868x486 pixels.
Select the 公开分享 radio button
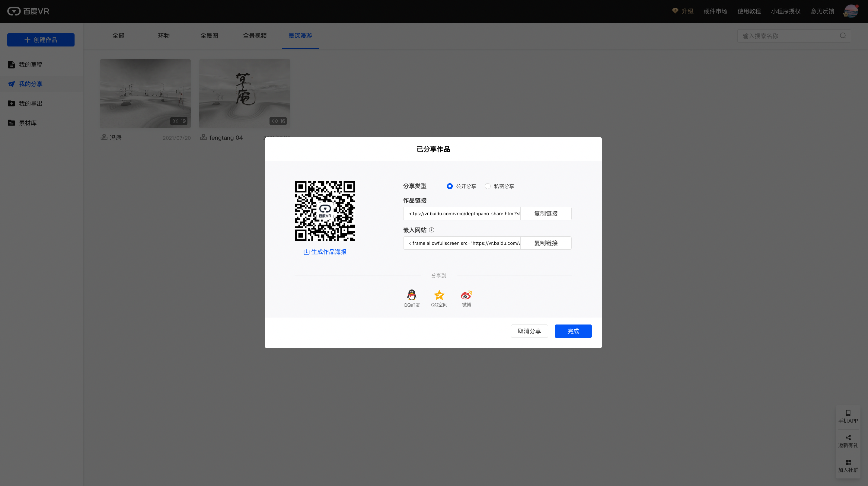[449, 186]
